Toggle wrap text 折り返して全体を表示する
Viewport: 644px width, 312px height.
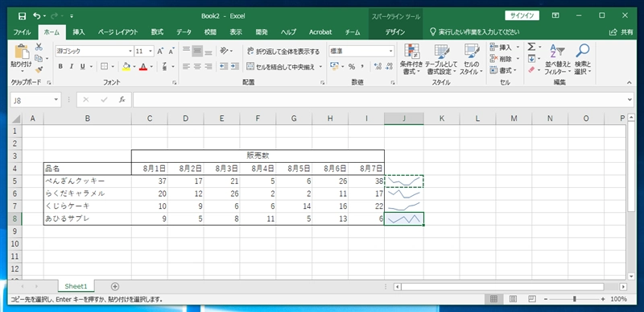click(283, 52)
